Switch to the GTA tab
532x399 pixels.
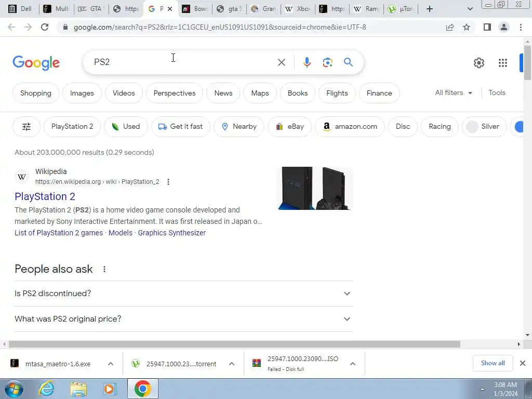click(91, 9)
